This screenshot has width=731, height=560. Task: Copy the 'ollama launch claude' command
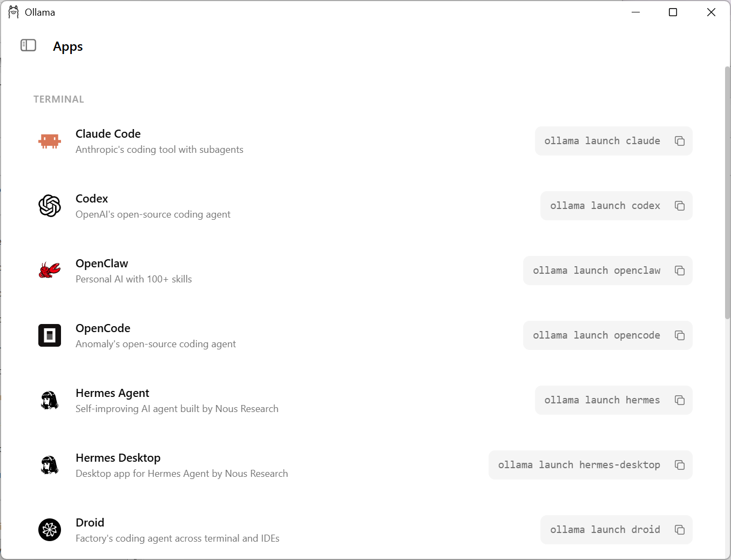tap(680, 141)
